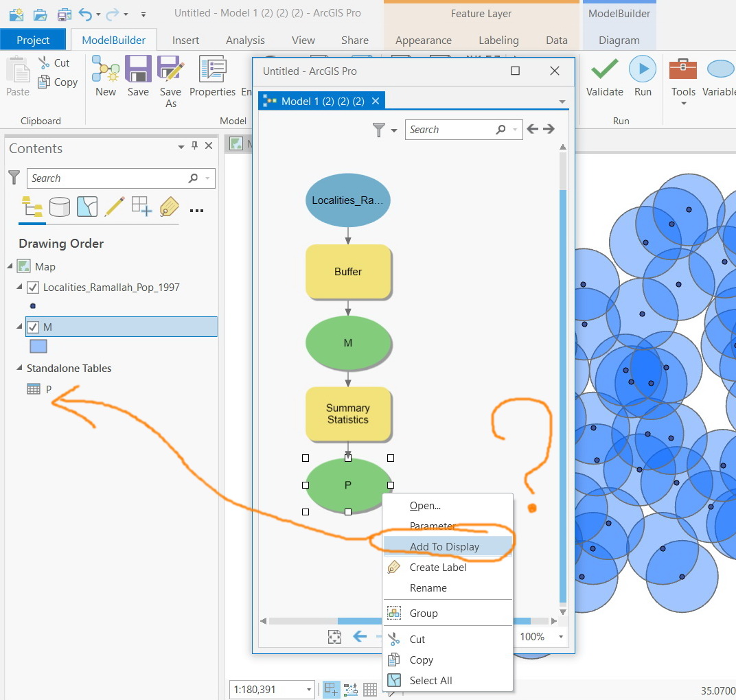736x700 pixels.
Task: Open the model filter dropdown arrow
Action: point(394,130)
